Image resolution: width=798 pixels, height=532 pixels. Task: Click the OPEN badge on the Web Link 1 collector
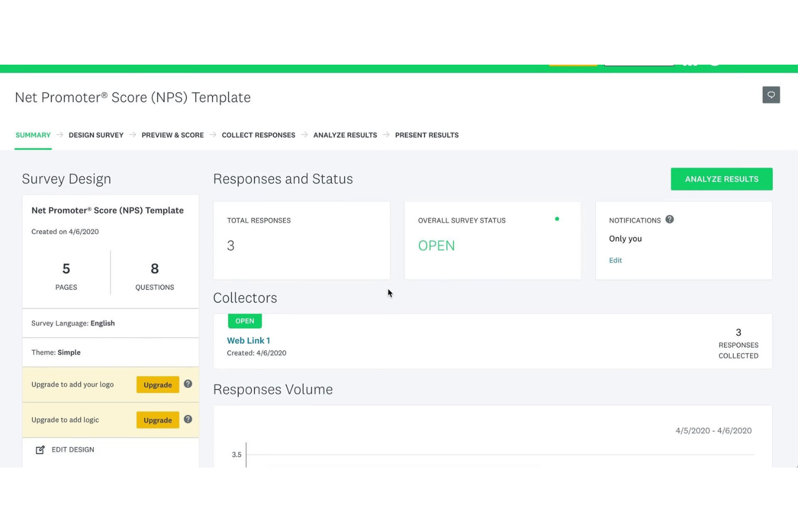pyautogui.click(x=245, y=321)
